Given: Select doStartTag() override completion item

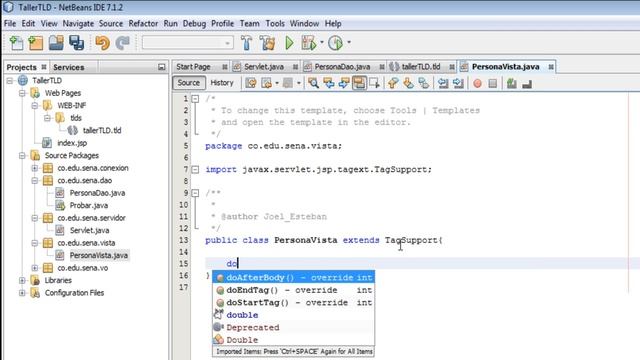Looking at the screenshot, I should coord(293,303).
